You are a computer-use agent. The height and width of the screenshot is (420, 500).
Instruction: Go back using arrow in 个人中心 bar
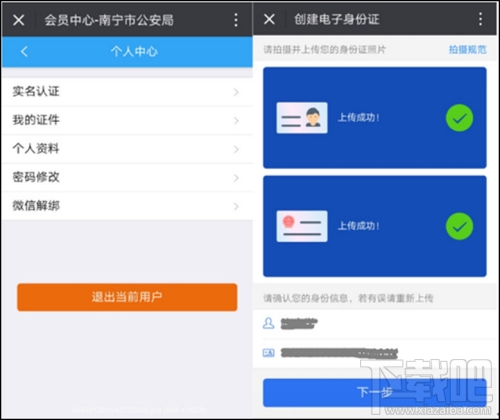pos(24,51)
